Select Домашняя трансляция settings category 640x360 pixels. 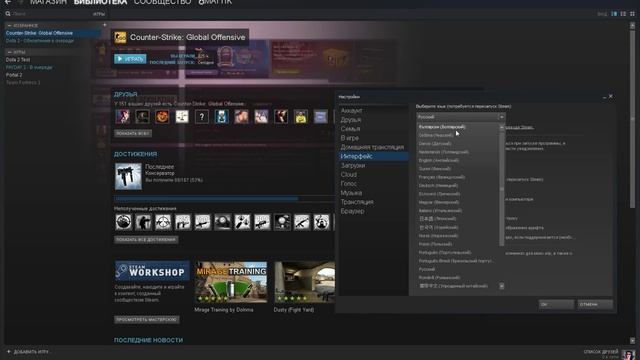pyautogui.click(x=372, y=147)
